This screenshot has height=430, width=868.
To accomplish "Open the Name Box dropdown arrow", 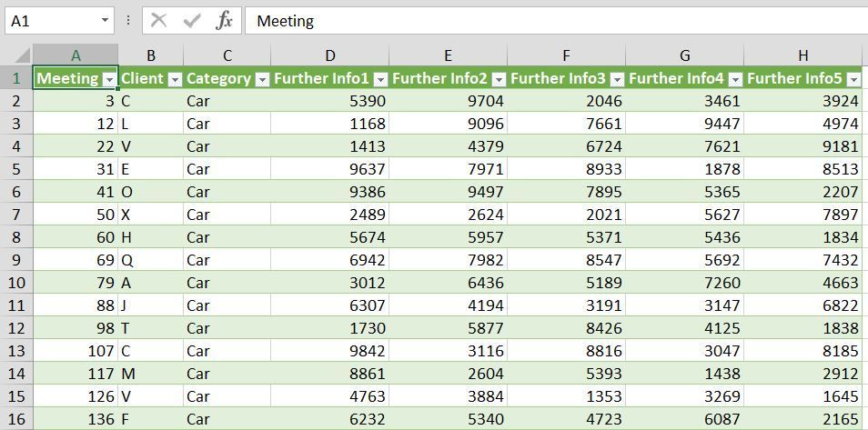I will coord(106,20).
